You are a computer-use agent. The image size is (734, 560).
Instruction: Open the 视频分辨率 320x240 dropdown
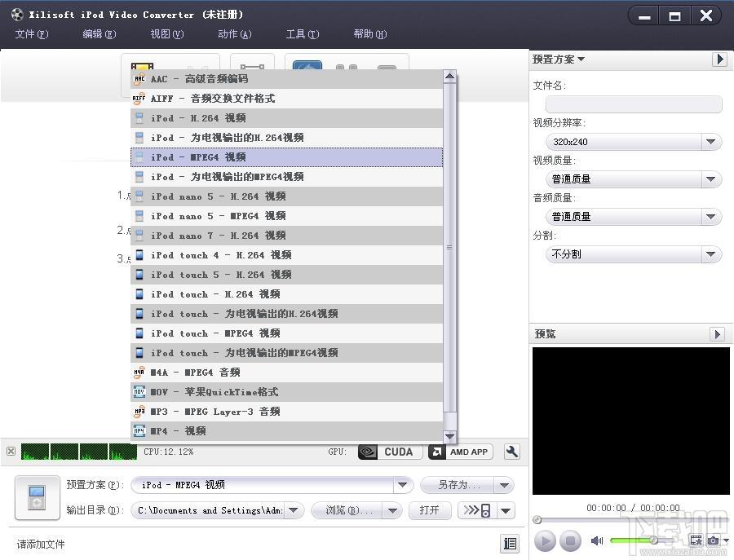pos(634,142)
